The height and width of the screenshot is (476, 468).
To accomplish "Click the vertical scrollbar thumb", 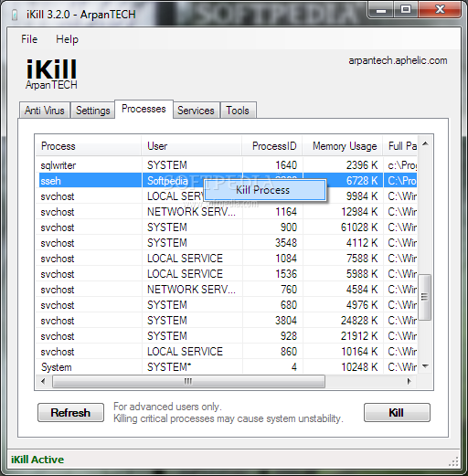I will 425,297.
